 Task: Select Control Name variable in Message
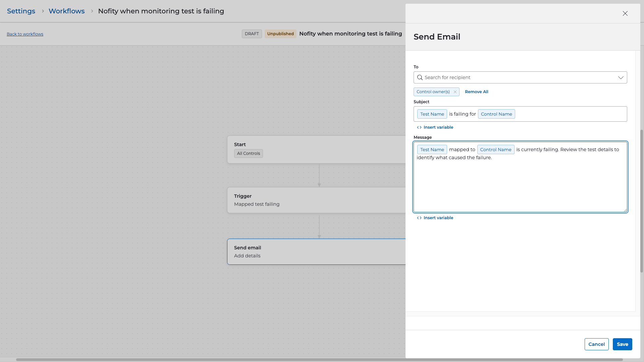pos(495,149)
